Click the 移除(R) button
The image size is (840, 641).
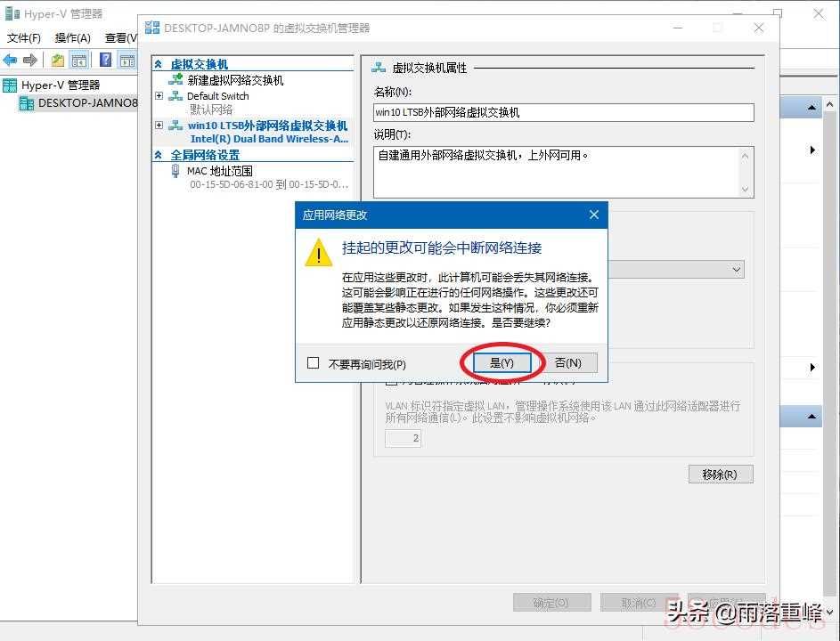point(721,475)
